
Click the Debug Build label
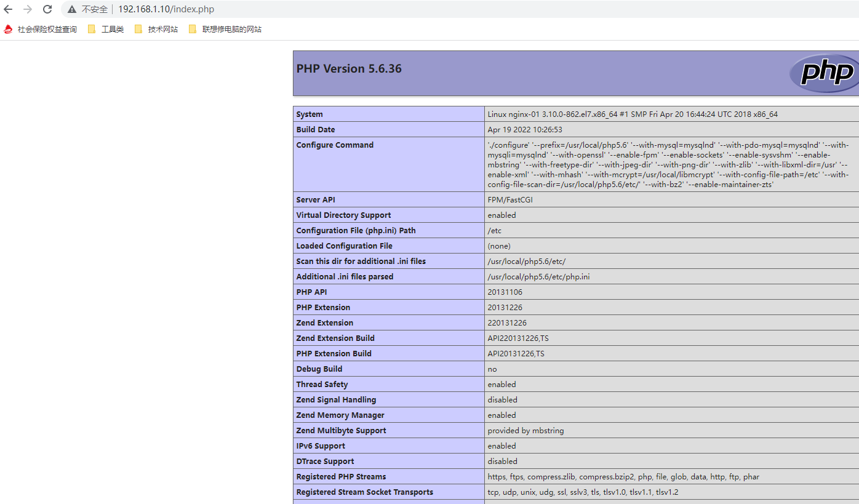(x=319, y=369)
